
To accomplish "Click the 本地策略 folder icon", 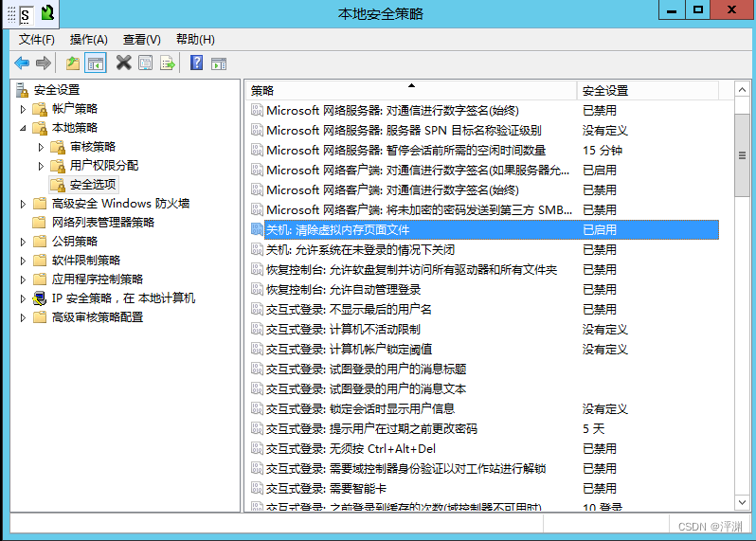I will click(x=40, y=128).
